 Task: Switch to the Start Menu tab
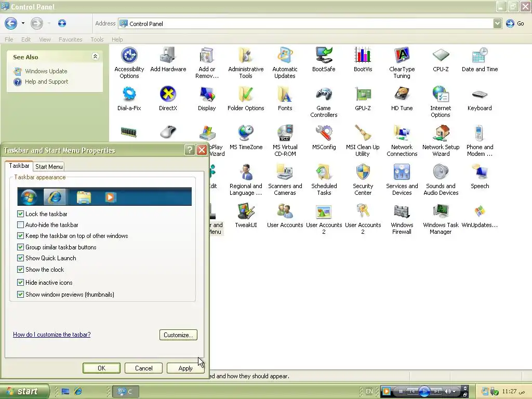click(x=49, y=167)
